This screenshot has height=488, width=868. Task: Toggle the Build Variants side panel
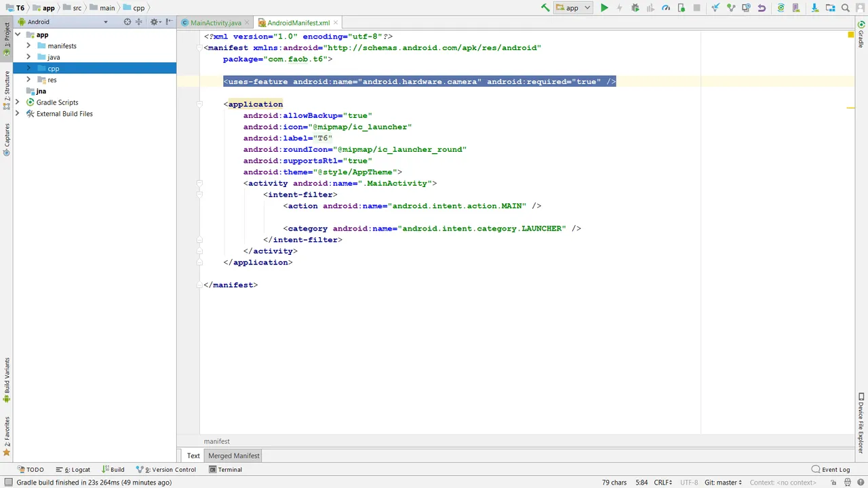(x=7, y=380)
